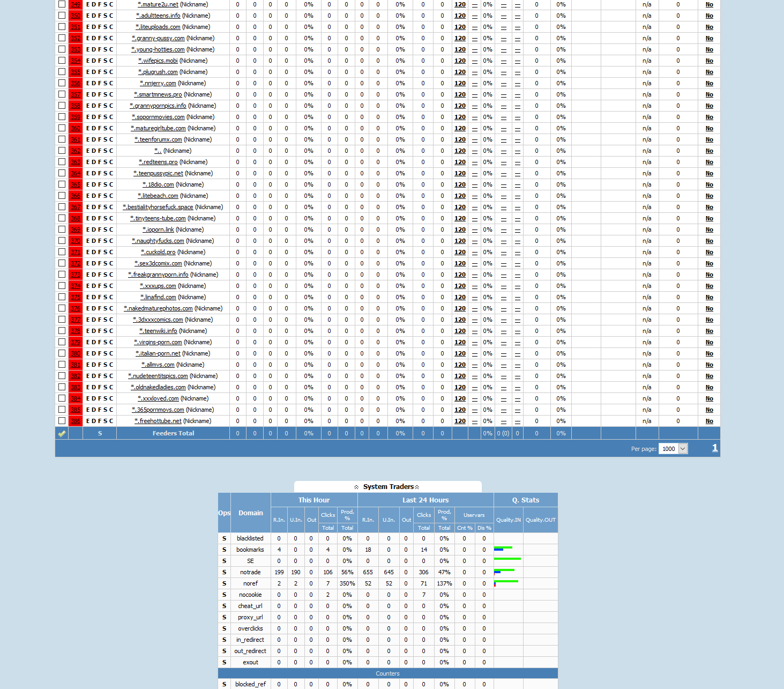Screen dimensions: 784x689
Task: Click the Quality.IN bar for notrade
Action: tap(504, 571)
